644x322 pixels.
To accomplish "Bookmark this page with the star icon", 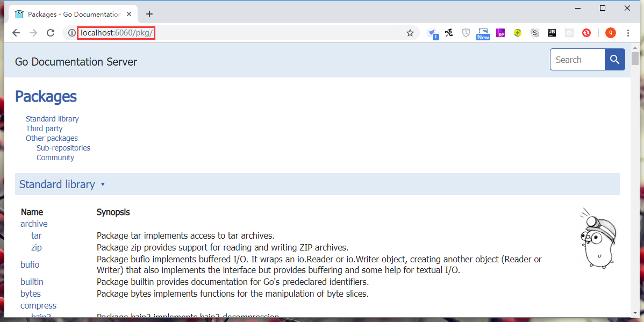I will point(410,33).
